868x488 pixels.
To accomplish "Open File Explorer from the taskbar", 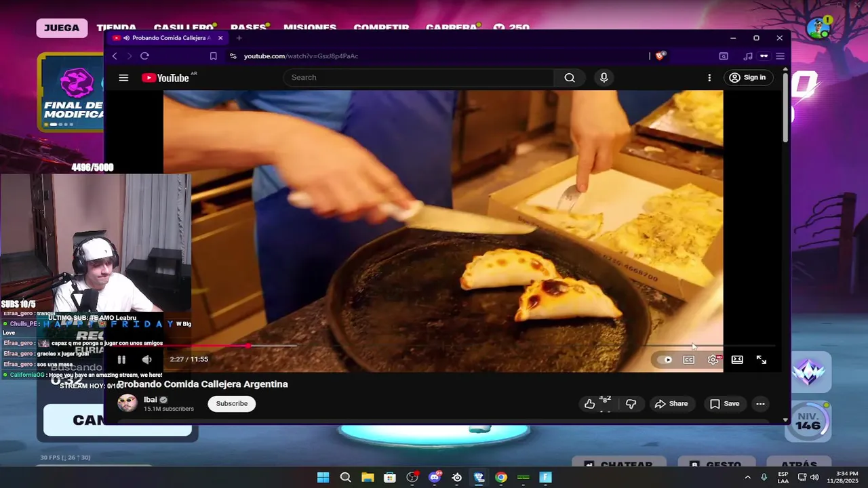I will pos(368,477).
